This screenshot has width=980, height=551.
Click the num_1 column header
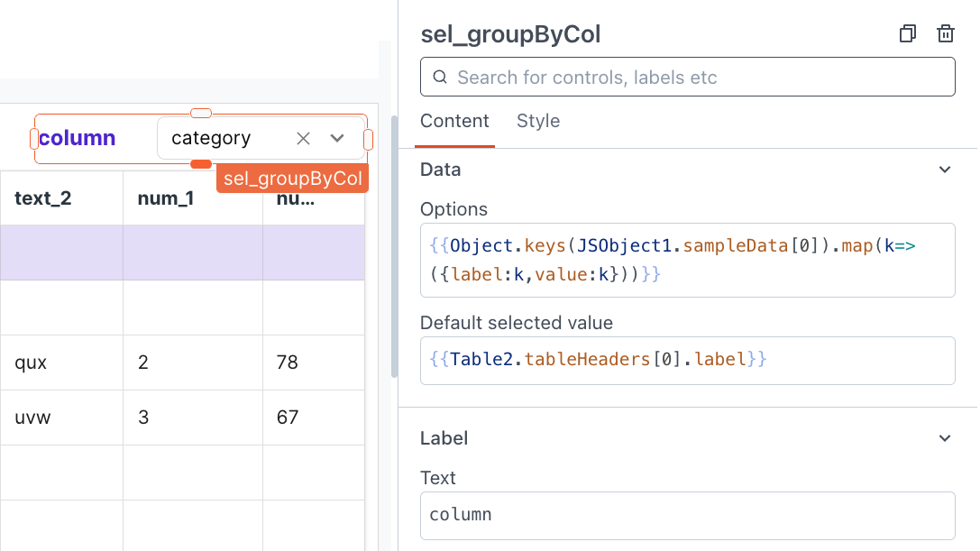pyautogui.click(x=166, y=198)
